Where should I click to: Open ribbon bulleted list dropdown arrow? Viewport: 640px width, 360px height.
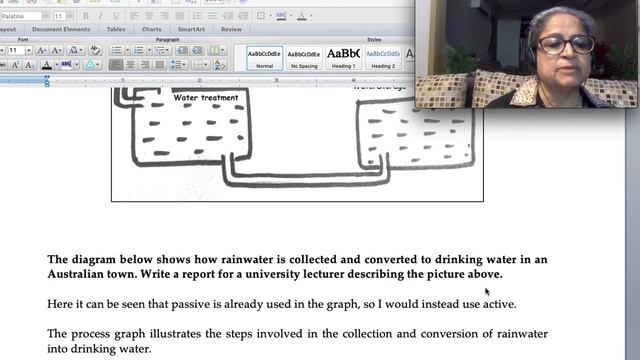point(127,50)
